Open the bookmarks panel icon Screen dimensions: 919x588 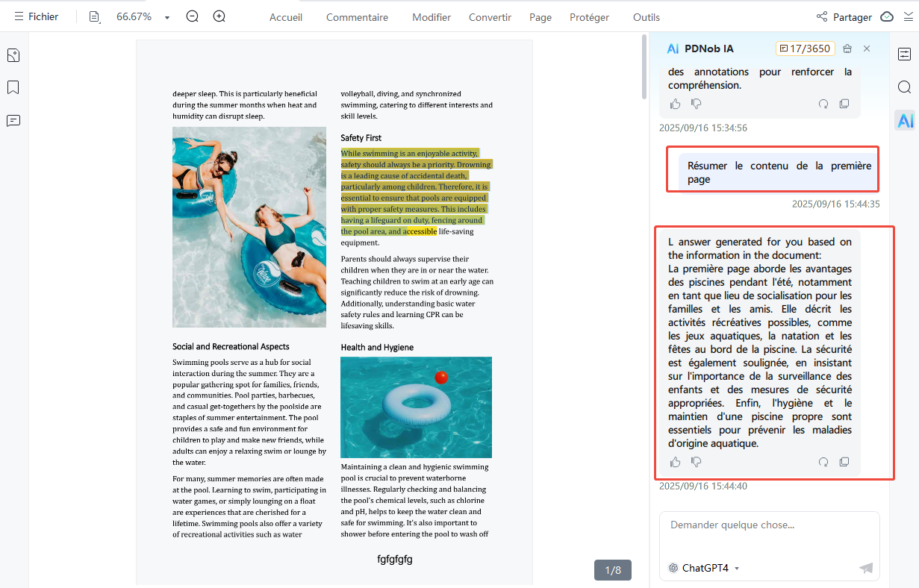(13, 88)
